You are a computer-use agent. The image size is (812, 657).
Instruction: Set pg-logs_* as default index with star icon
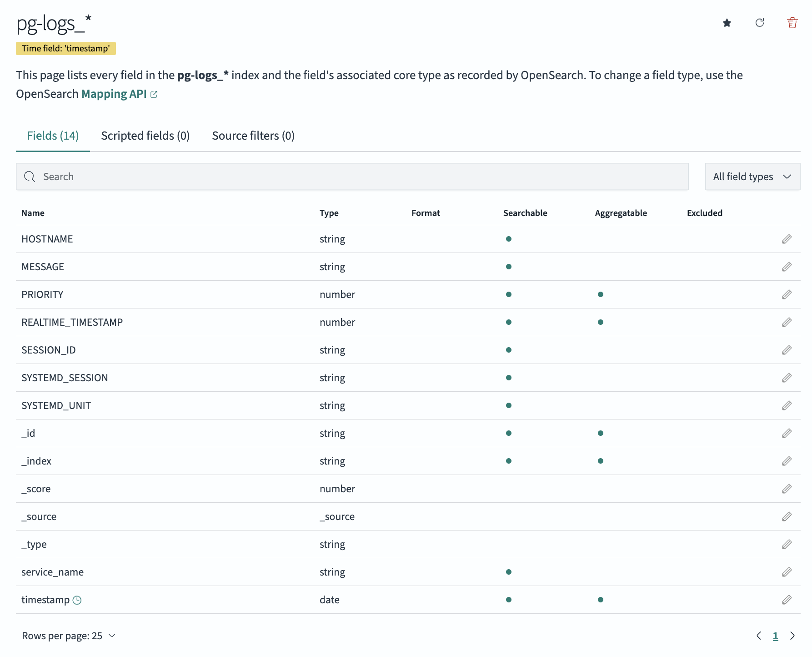(727, 23)
